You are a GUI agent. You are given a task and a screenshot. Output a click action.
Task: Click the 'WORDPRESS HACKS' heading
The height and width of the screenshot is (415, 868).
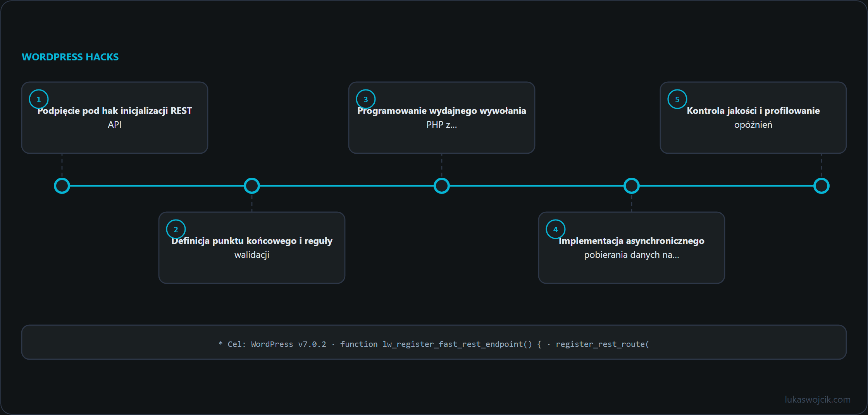[70, 57]
